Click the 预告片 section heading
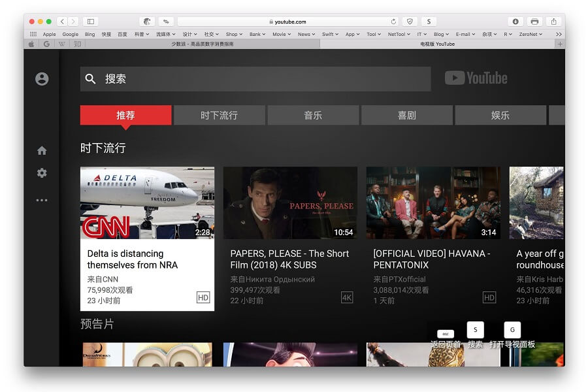 [x=97, y=324]
